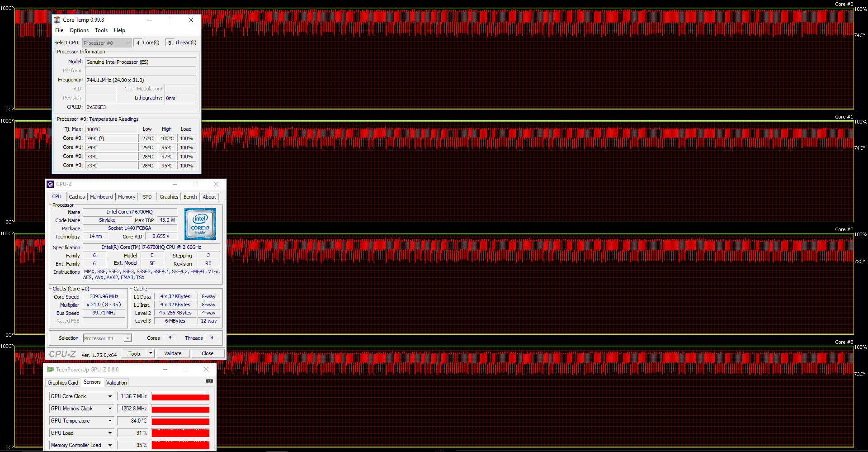868x452 pixels.
Task: Click the CPUID field 0x506E3
Action: point(141,107)
